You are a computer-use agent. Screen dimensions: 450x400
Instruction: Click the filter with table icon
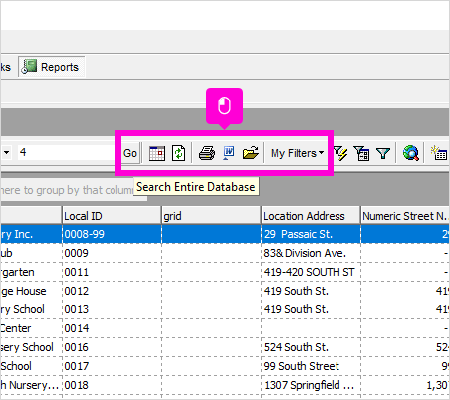[x=361, y=153]
